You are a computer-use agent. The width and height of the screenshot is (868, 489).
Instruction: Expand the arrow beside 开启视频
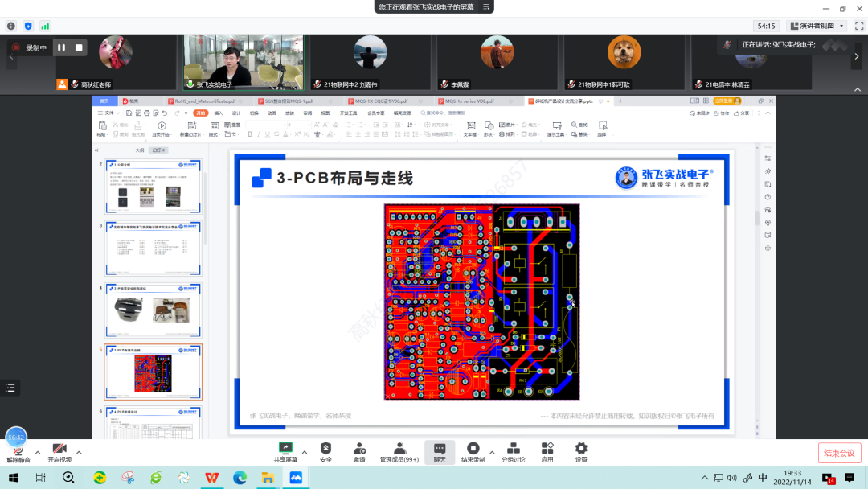tap(79, 454)
